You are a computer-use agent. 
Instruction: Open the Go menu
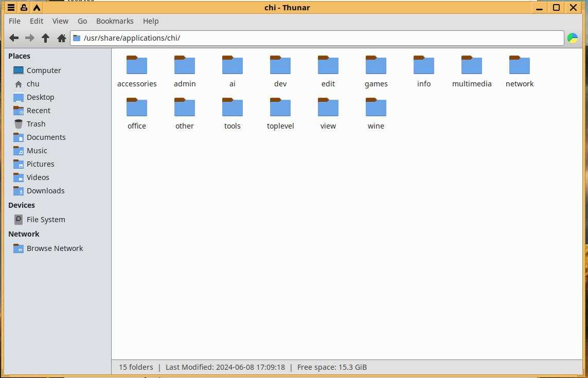point(82,21)
